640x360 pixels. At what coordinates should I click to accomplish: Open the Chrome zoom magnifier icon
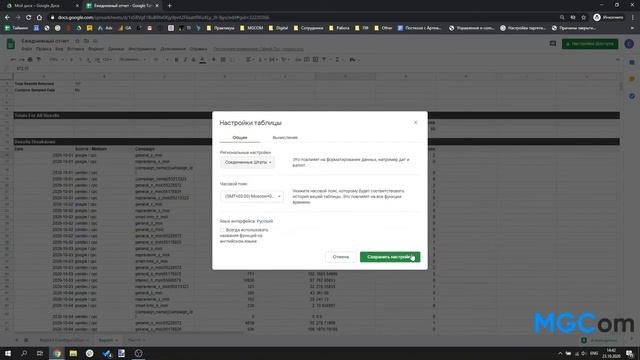click(x=562, y=18)
